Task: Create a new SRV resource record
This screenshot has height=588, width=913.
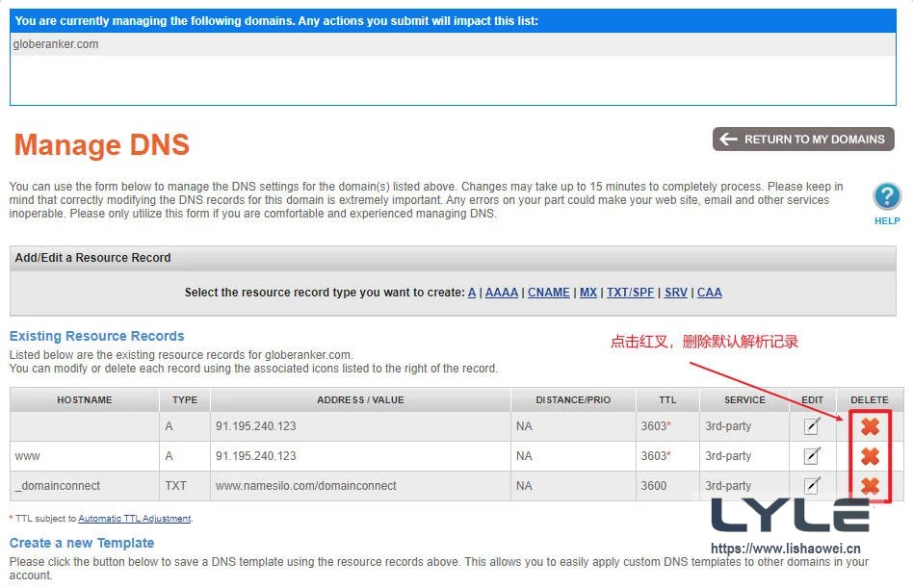Action: [675, 293]
